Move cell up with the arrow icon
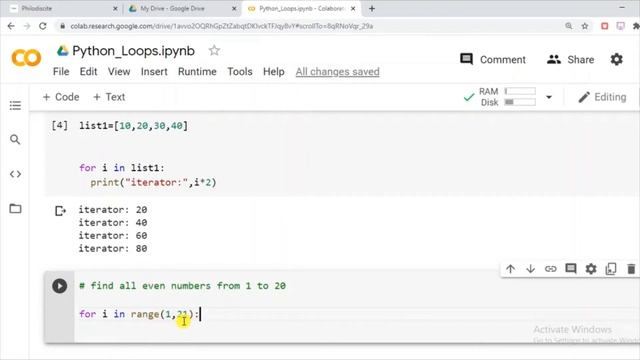 [510, 269]
